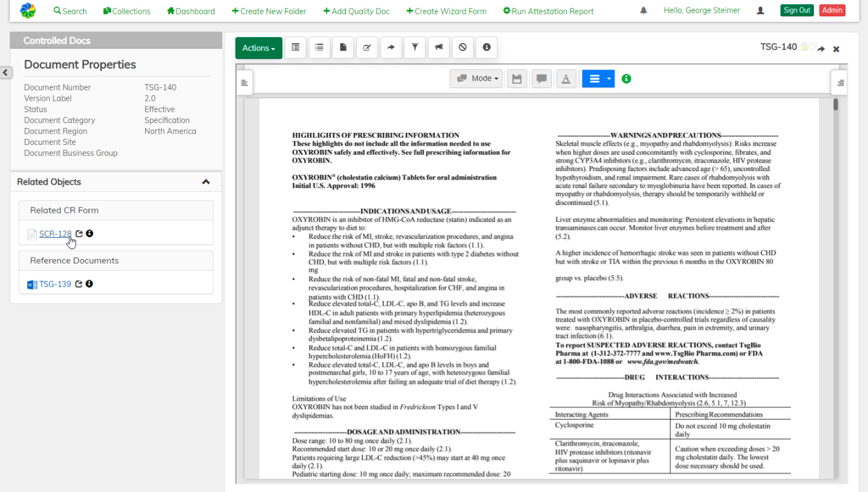The height and width of the screenshot is (492, 868).
Task: Open the comment bubble icon in the viewer
Action: pos(541,78)
